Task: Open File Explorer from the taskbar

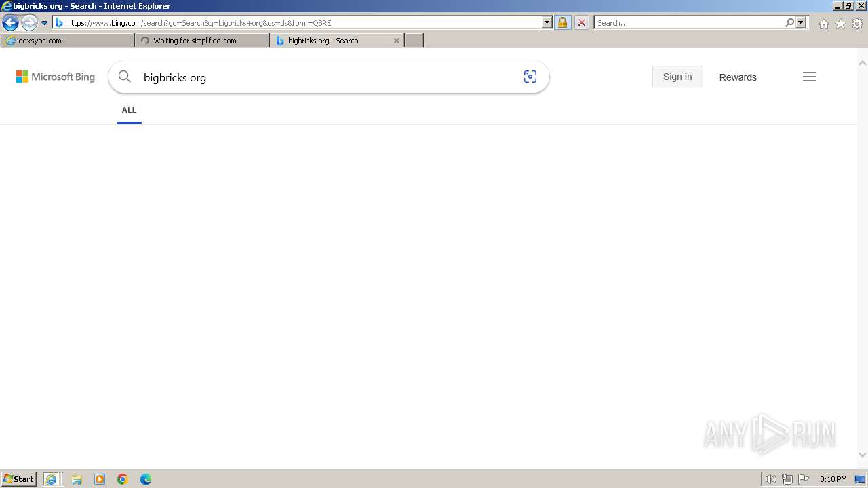Action: [x=77, y=479]
